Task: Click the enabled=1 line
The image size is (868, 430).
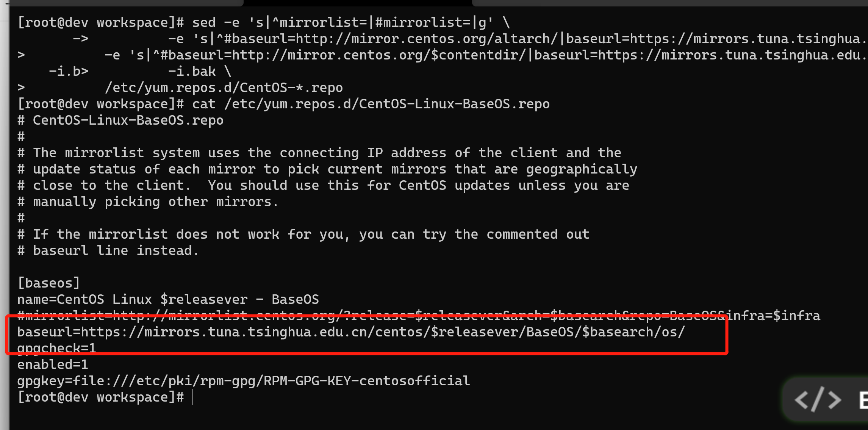Action: pos(53,364)
